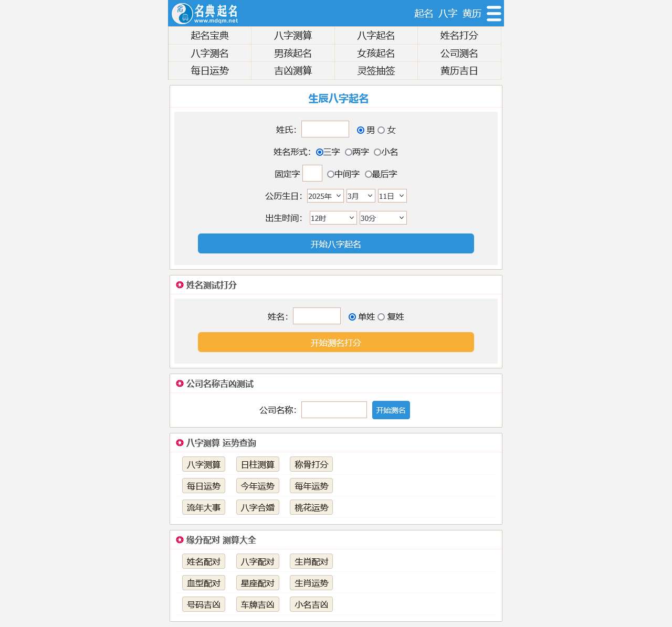Open the birth month dropdown 3月
This screenshot has height=627, width=672.
click(361, 196)
